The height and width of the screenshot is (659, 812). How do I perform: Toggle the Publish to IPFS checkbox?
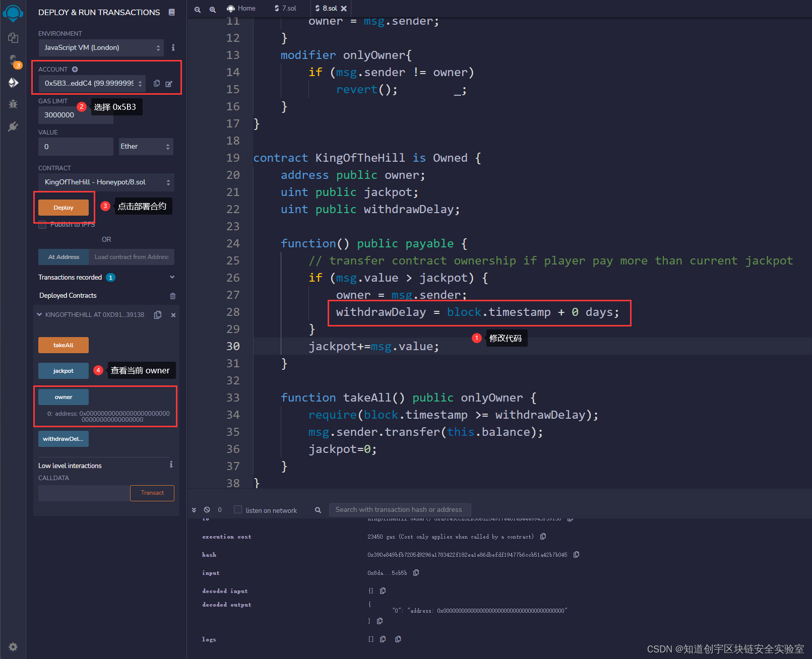42,225
